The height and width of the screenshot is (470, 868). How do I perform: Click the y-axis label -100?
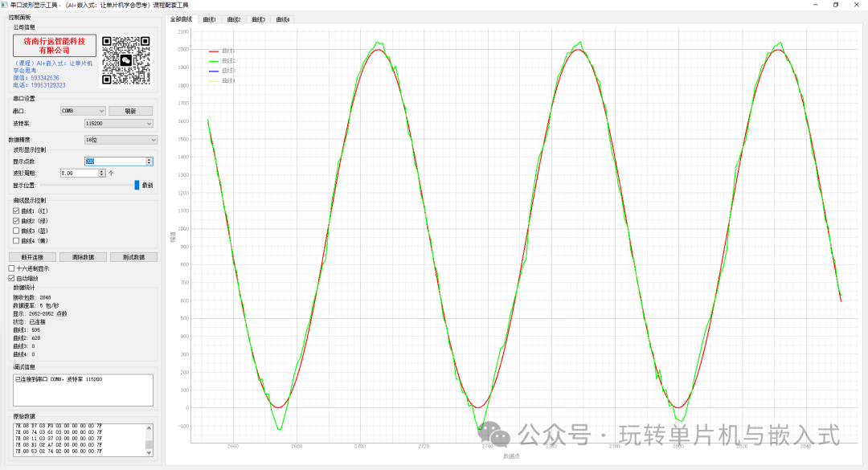tap(183, 427)
